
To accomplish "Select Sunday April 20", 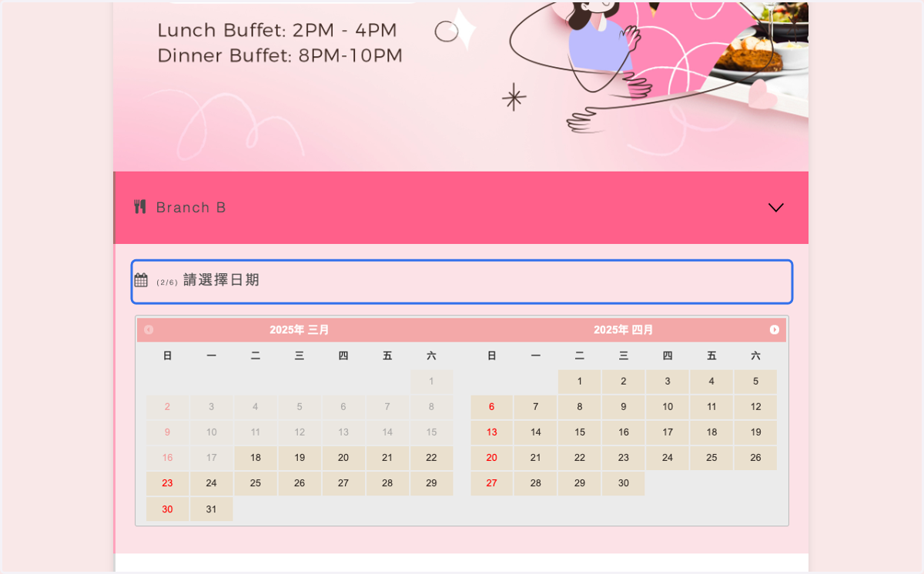I will click(x=492, y=458).
